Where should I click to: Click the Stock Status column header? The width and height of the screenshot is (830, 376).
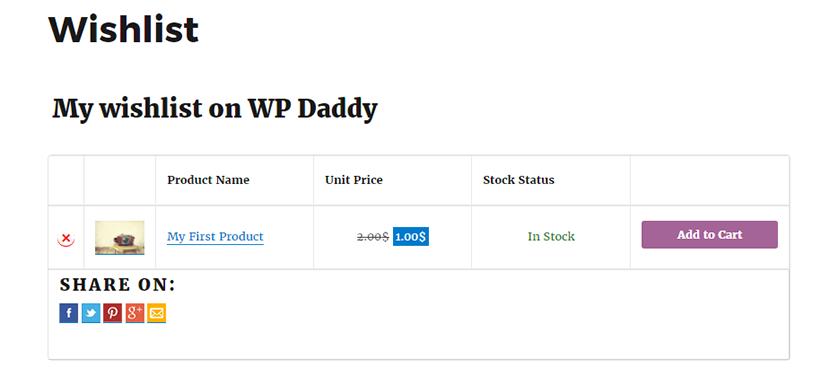click(x=519, y=180)
